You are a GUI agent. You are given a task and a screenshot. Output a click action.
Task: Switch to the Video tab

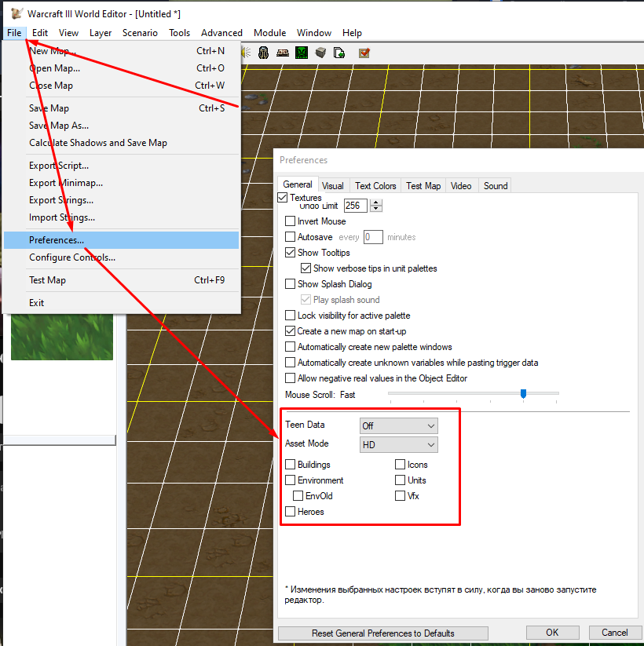point(461,186)
